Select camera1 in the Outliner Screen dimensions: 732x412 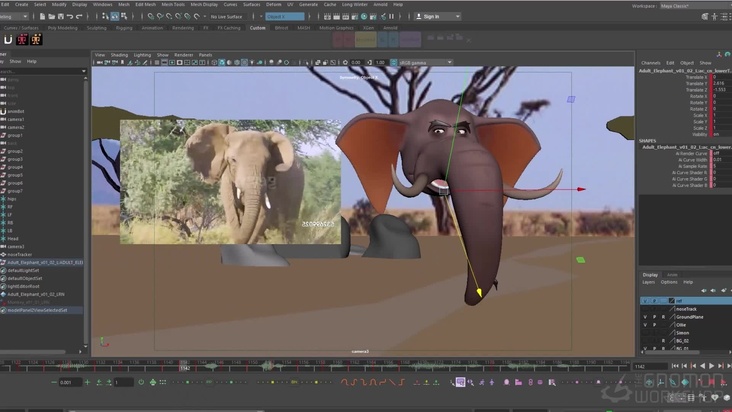point(15,119)
